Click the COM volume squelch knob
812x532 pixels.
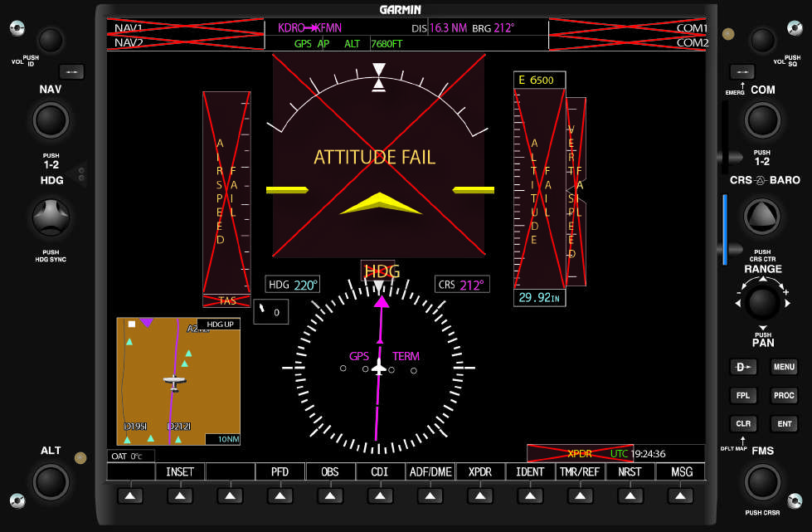click(x=762, y=40)
